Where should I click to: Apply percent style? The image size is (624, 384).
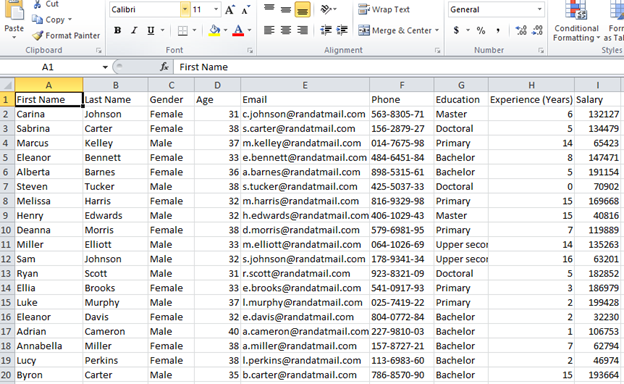click(481, 30)
